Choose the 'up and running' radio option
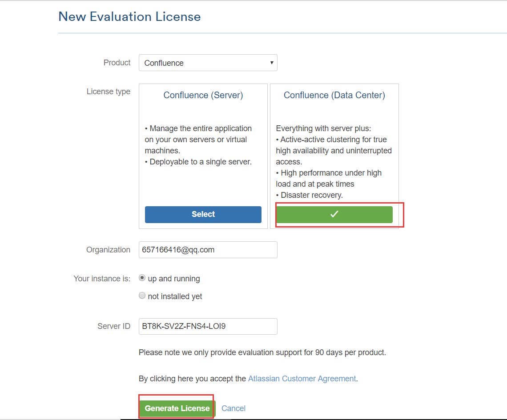Screen dimensions: 507x420 click(x=142, y=278)
